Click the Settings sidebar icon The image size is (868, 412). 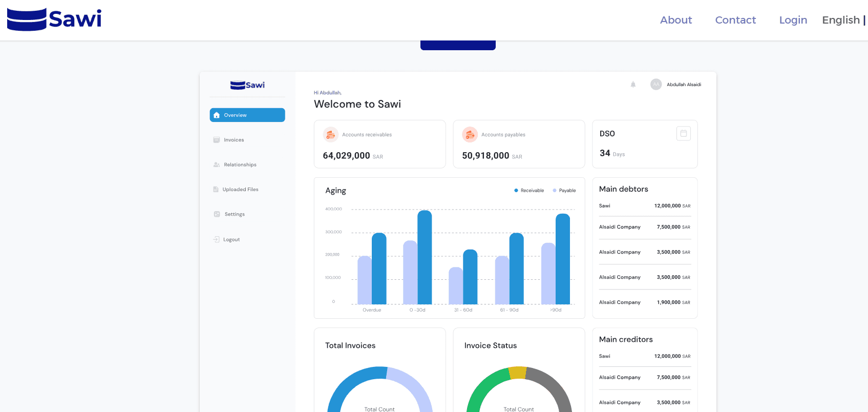pos(217,214)
